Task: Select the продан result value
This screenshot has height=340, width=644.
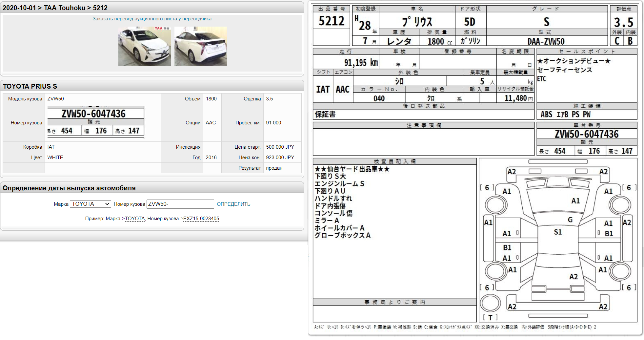Action: click(x=274, y=168)
